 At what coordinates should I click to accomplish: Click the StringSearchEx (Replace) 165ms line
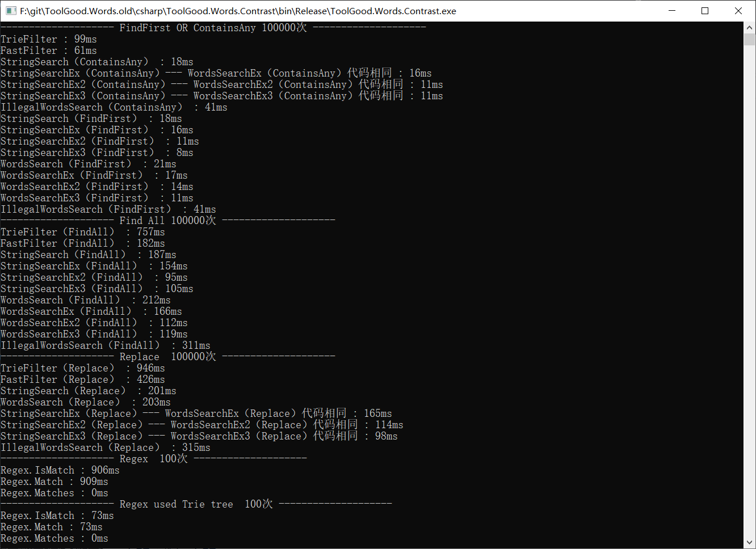[196, 413]
